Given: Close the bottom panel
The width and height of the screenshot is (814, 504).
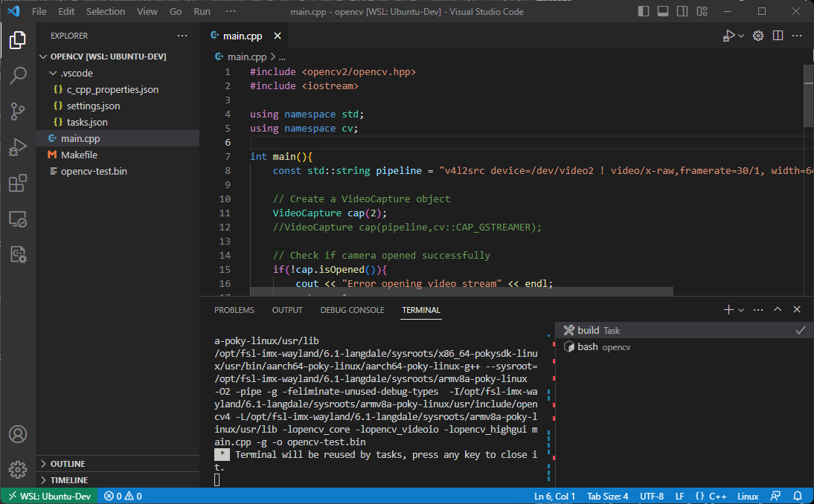Looking at the screenshot, I should 797,309.
